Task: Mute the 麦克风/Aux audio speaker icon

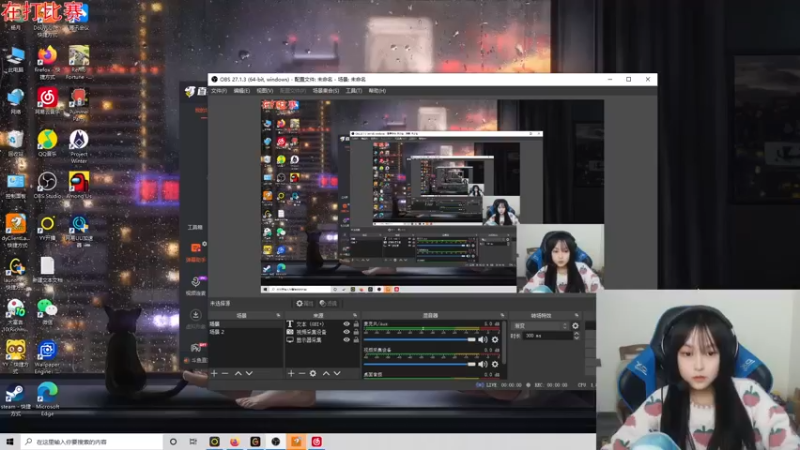Action: coord(483,339)
